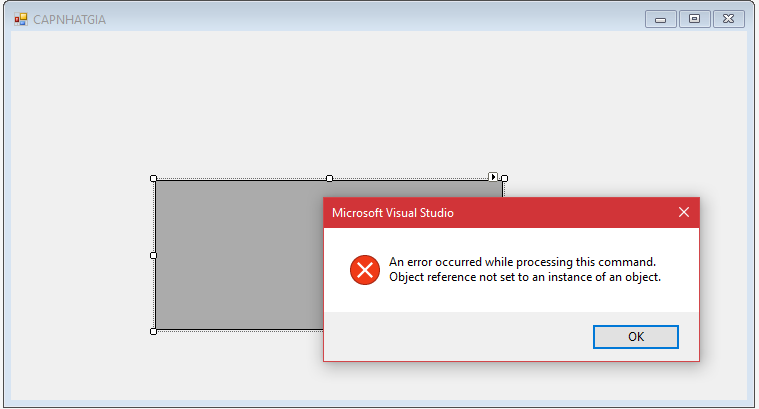This screenshot has width=759, height=409.
Task: Click the bottom-left resize handle of the panel
Action: [x=154, y=331]
